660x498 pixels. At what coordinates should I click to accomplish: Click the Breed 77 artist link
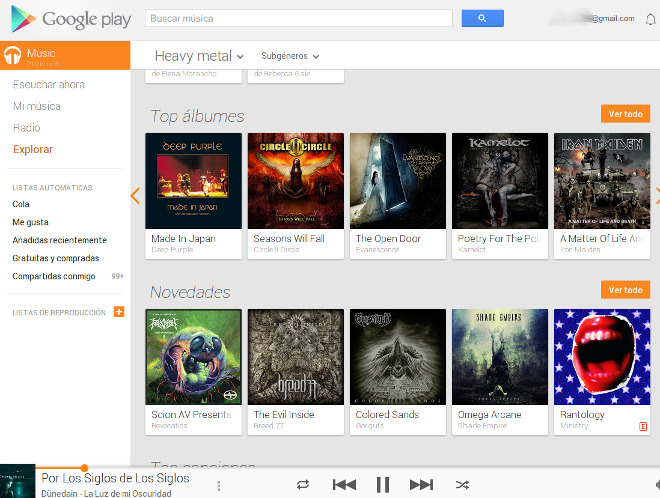(269, 426)
